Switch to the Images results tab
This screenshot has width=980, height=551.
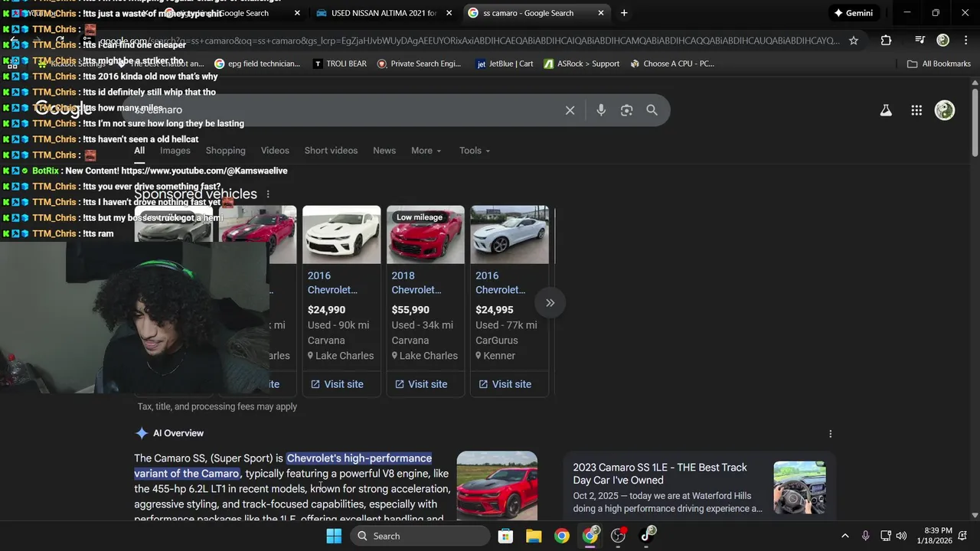175,151
